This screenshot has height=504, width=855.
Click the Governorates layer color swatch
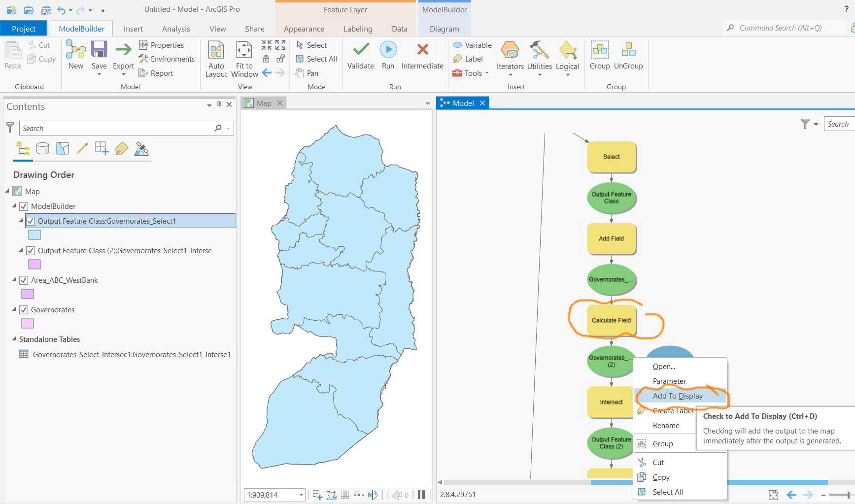tap(27, 323)
